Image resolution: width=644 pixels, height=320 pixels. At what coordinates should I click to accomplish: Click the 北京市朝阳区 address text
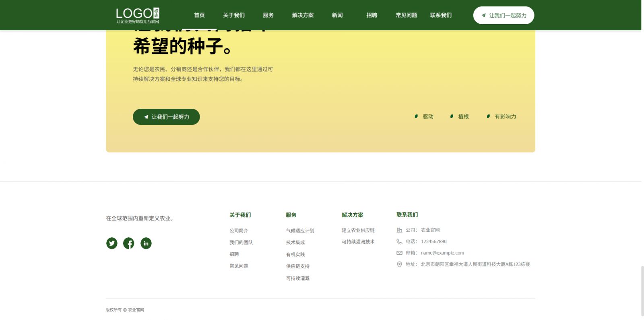(475, 264)
